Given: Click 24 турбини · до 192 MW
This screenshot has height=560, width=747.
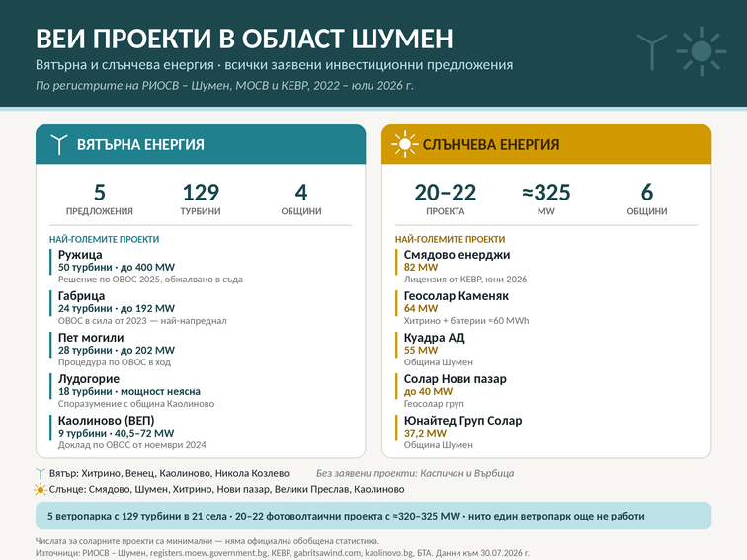Looking at the screenshot, I should tap(117, 308).
